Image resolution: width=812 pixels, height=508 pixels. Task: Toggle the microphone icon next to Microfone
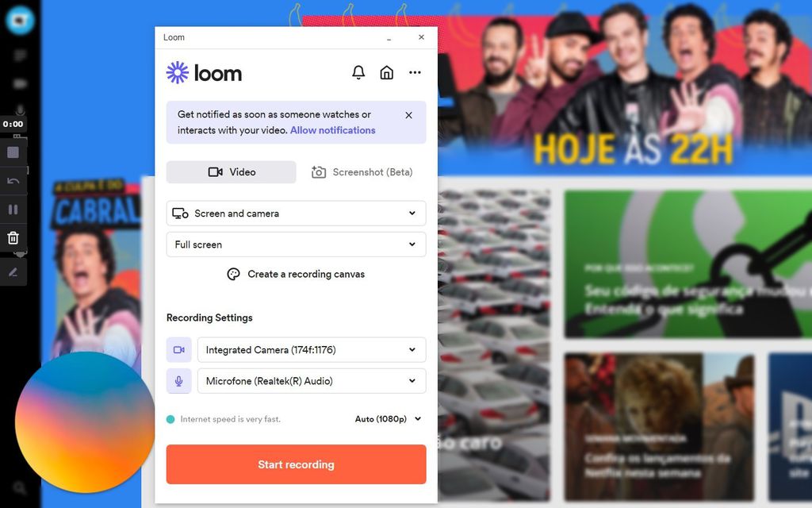pos(178,381)
